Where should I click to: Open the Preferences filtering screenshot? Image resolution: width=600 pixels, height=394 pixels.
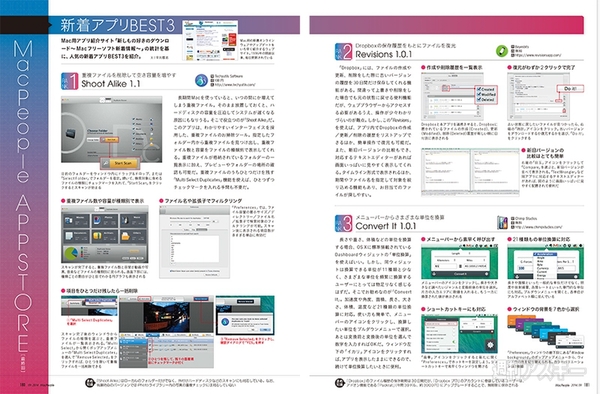194,242
